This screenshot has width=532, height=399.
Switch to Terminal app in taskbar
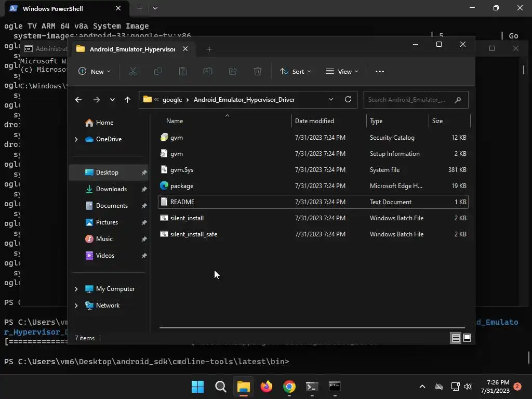[x=312, y=387]
